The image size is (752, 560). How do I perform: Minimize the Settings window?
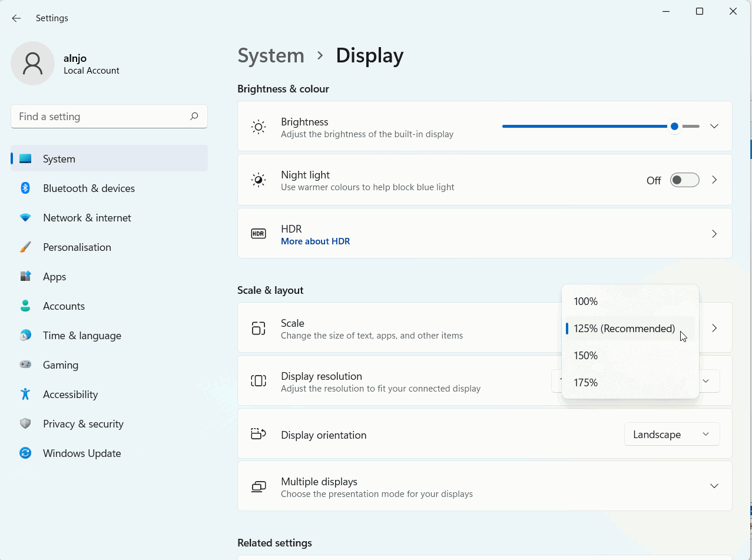(666, 11)
